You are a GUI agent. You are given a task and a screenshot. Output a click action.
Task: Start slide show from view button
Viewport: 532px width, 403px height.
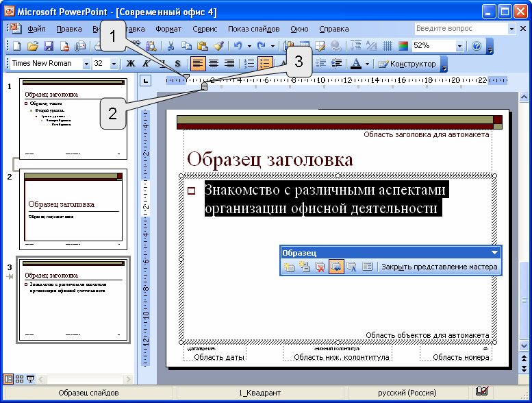click(31, 379)
